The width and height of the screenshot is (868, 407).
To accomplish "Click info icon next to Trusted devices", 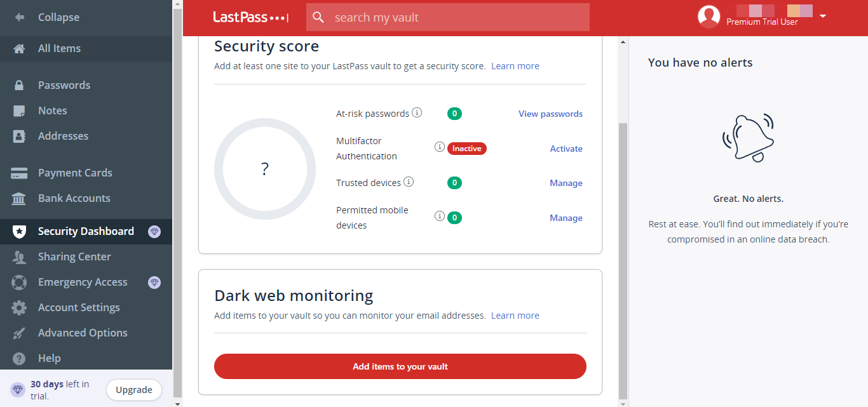I will tap(409, 182).
